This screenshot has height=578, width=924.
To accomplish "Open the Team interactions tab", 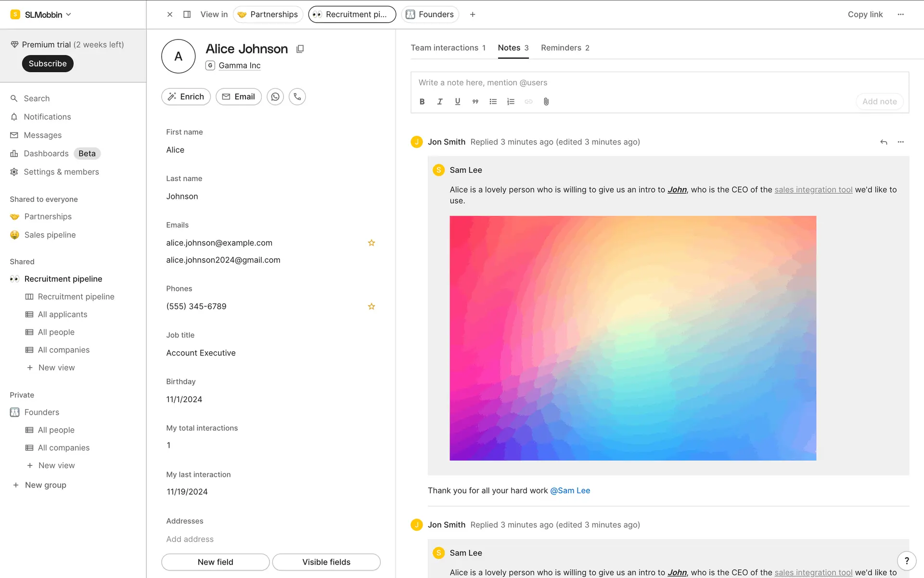I will click(x=448, y=48).
